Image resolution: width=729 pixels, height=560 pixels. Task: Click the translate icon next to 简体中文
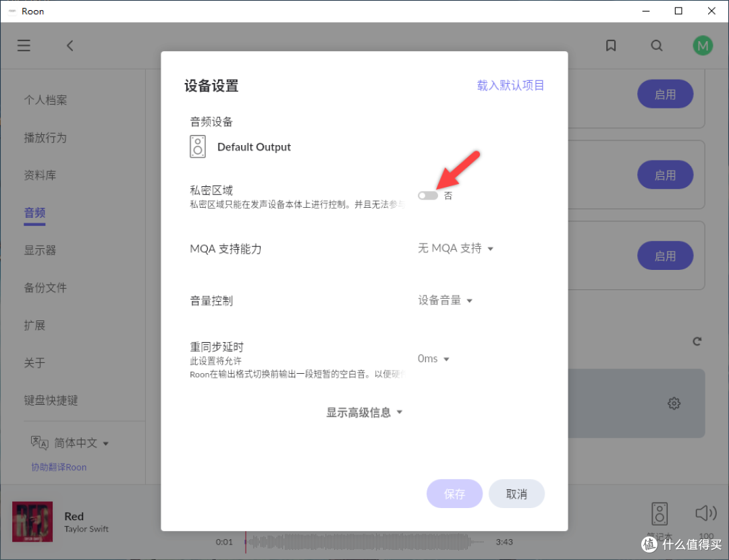pyautogui.click(x=40, y=442)
